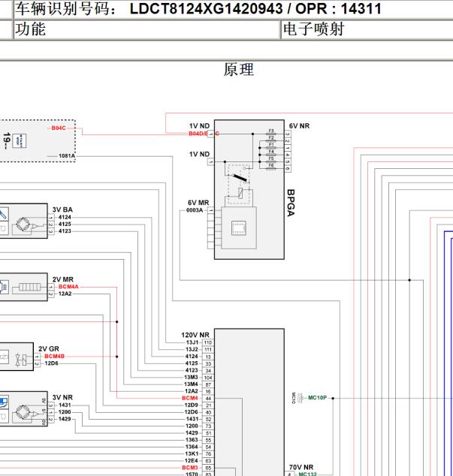
Task: Click wire label 1364
Action: click(x=192, y=447)
